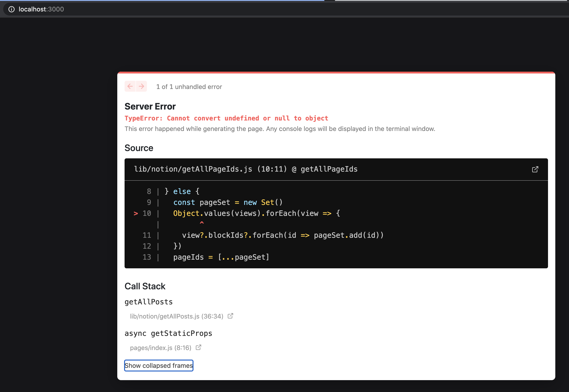The width and height of the screenshot is (569, 392).
Task: Select the lib/notion/getAllPageIds.js (10:11) source header
Action: (245, 169)
